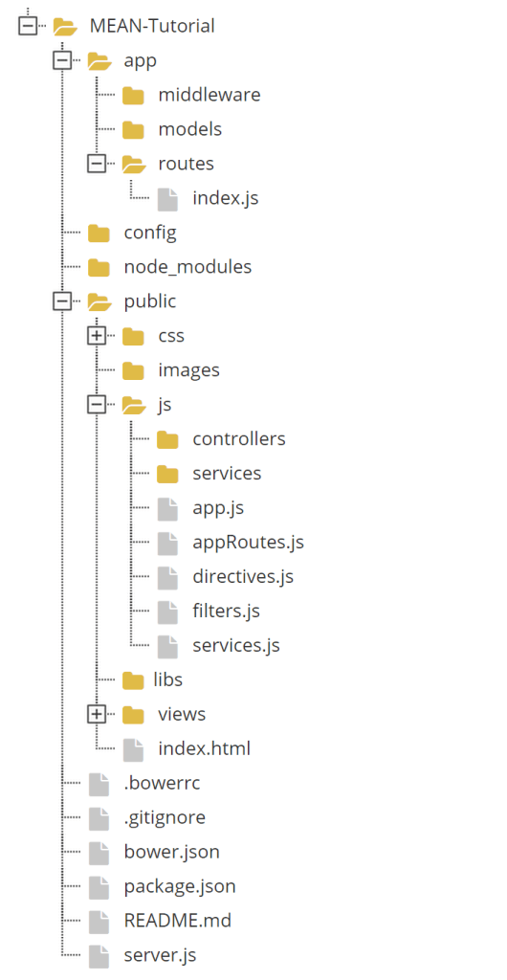Click the server.js file icon

tap(99, 956)
